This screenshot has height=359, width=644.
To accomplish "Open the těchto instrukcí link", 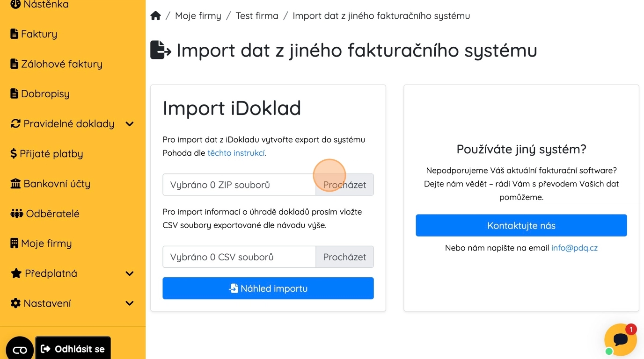I will pyautogui.click(x=236, y=153).
